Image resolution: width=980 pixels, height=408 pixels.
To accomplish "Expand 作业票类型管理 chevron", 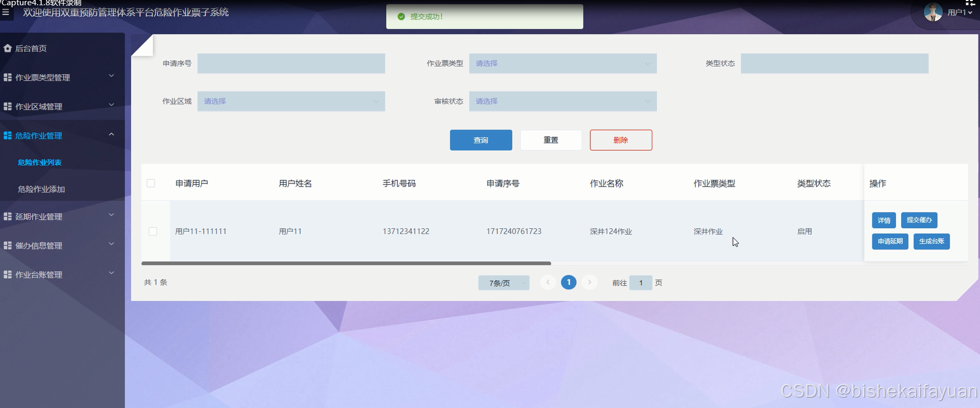I will point(111,76).
